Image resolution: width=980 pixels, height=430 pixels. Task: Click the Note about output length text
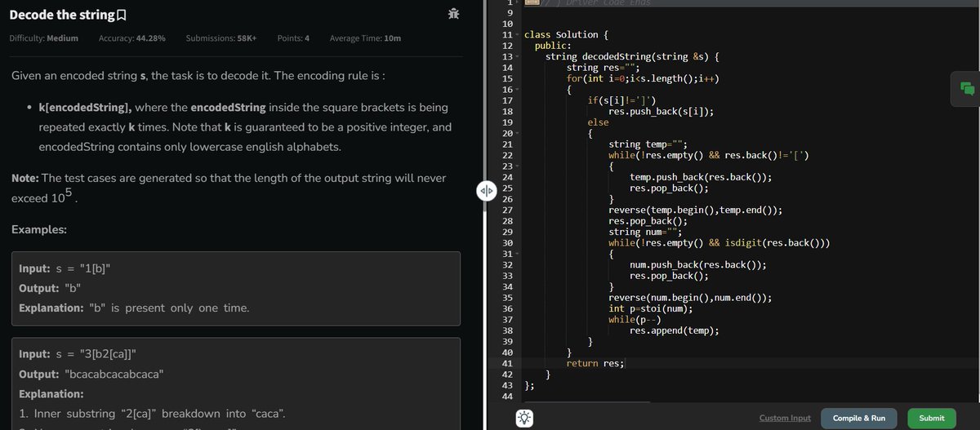pos(228,188)
